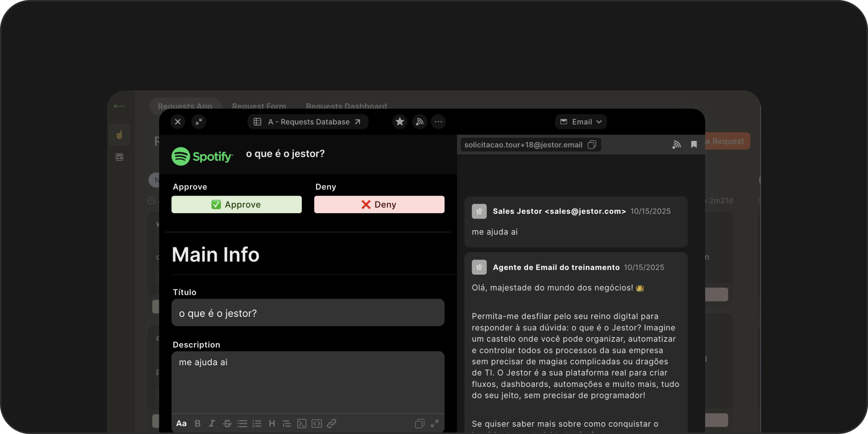Mark record as favorite with star icon

coord(400,121)
